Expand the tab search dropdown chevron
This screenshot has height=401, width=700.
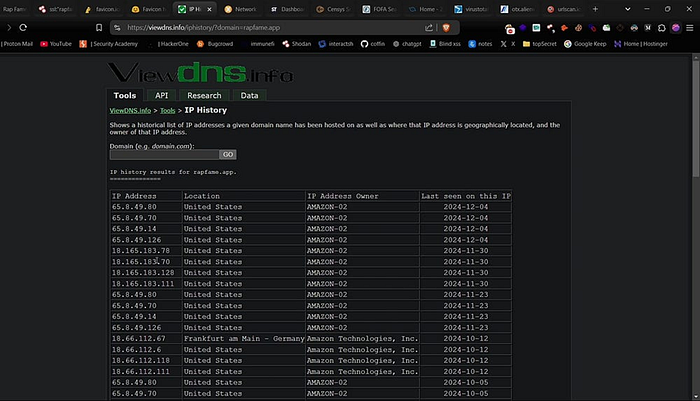627,9
